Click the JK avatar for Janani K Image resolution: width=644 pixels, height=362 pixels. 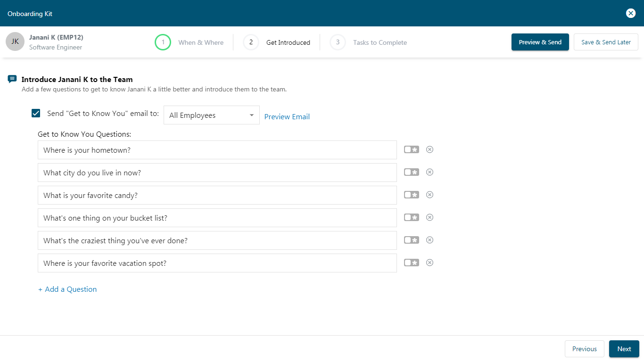coord(15,41)
